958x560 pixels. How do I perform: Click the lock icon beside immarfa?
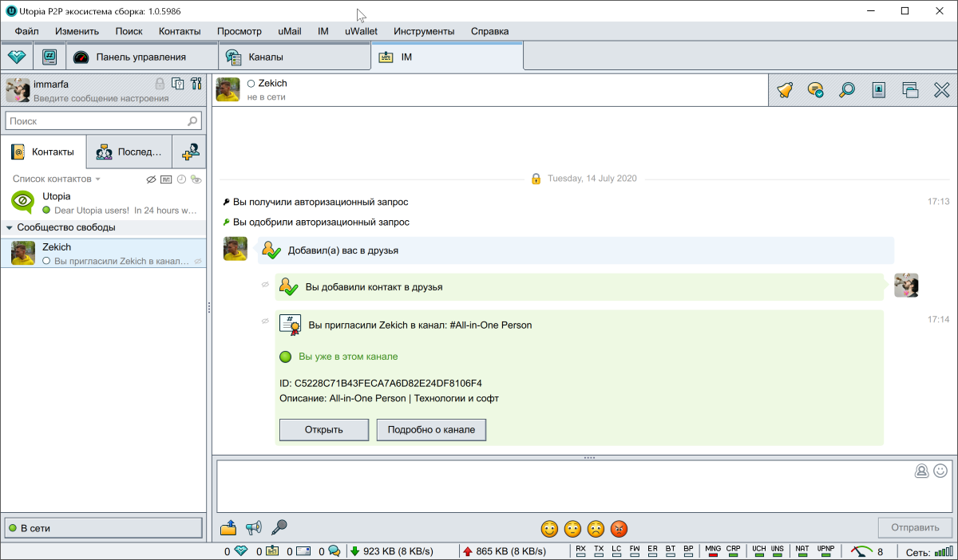coord(160,84)
